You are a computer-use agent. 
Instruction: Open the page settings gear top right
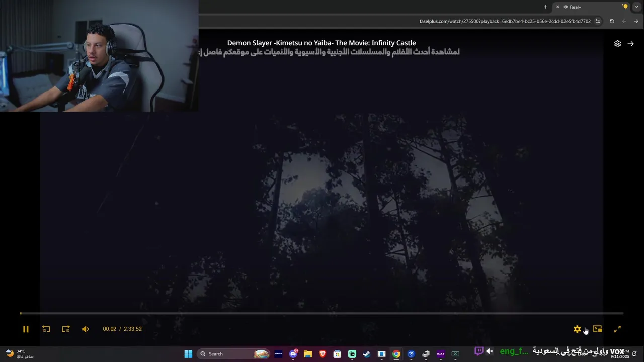point(617,44)
